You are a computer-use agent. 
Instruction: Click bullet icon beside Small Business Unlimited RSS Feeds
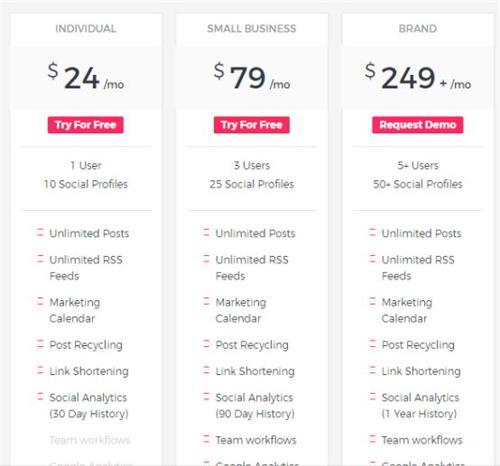206,259
